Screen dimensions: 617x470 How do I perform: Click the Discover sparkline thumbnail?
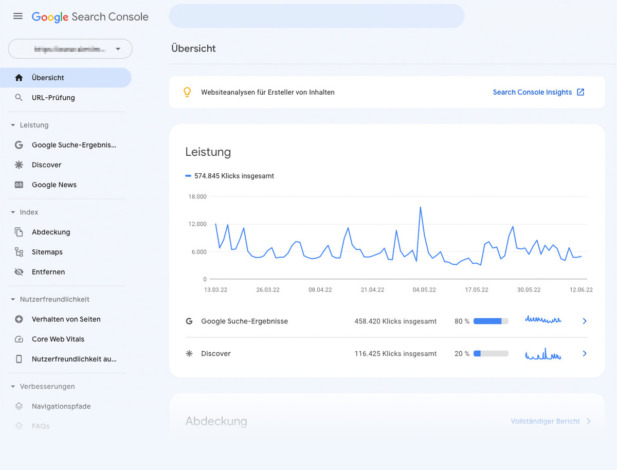pyautogui.click(x=543, y=354)
